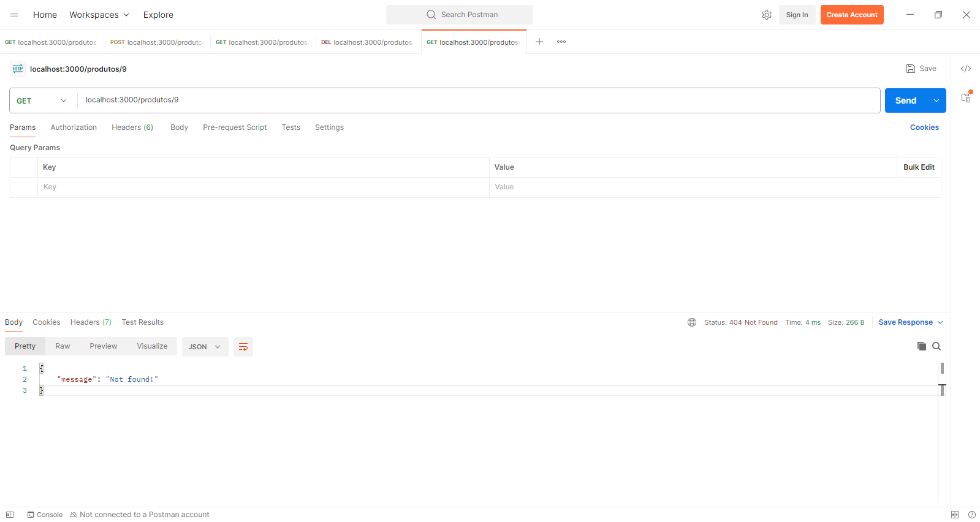
Task: Open the Tests tab
Action: pos(291,127)
